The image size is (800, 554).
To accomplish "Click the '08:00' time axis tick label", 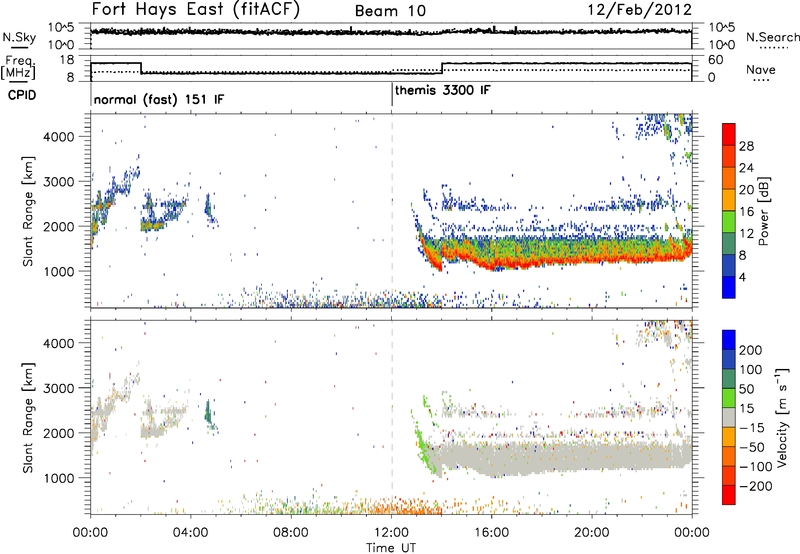I will (291, 533).
